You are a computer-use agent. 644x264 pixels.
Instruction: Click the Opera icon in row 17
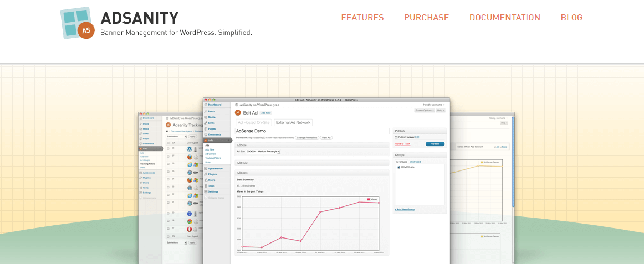[x=190, y=230]
